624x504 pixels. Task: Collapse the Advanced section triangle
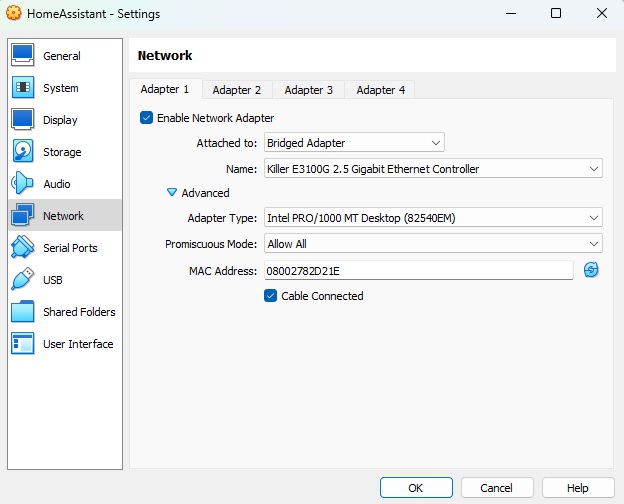[172, 193]
